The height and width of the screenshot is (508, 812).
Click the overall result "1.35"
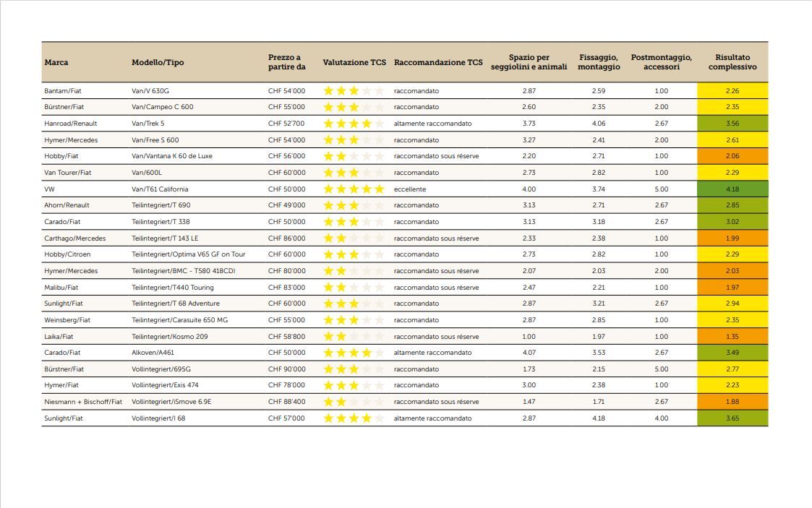coord(732,337)
